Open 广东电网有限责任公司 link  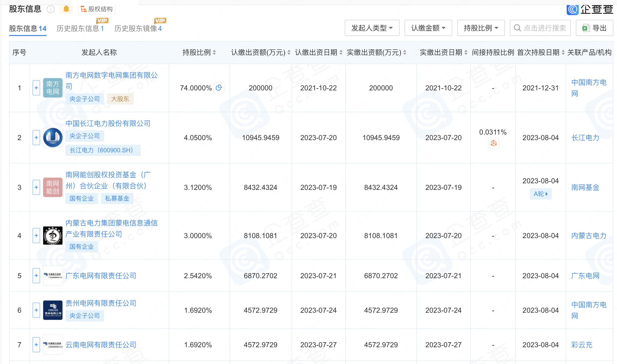tap(101, 276)
